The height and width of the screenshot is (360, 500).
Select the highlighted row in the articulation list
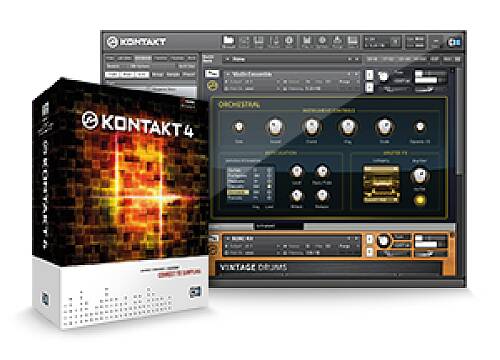pos(238,192)
